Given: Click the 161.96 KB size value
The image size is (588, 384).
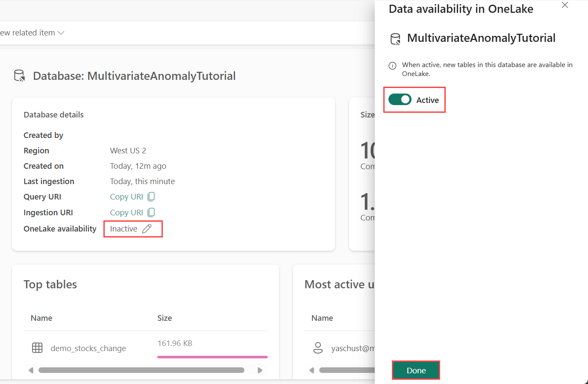Looking at the screenshot, I should tap(175, 343).
